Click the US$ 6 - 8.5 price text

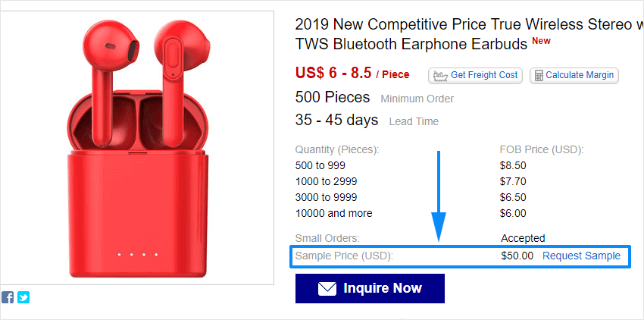click(x=333, y=73)
